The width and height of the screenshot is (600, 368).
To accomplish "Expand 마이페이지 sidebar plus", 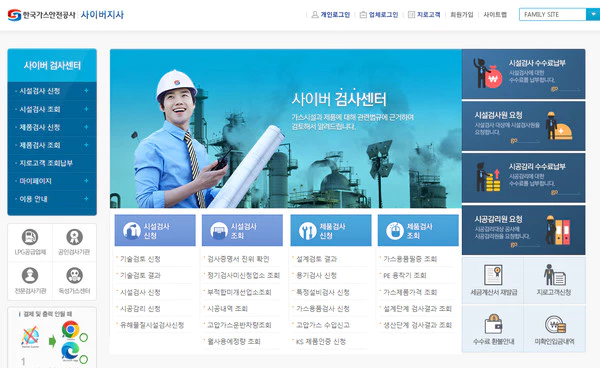I will [x=86, y=181].
